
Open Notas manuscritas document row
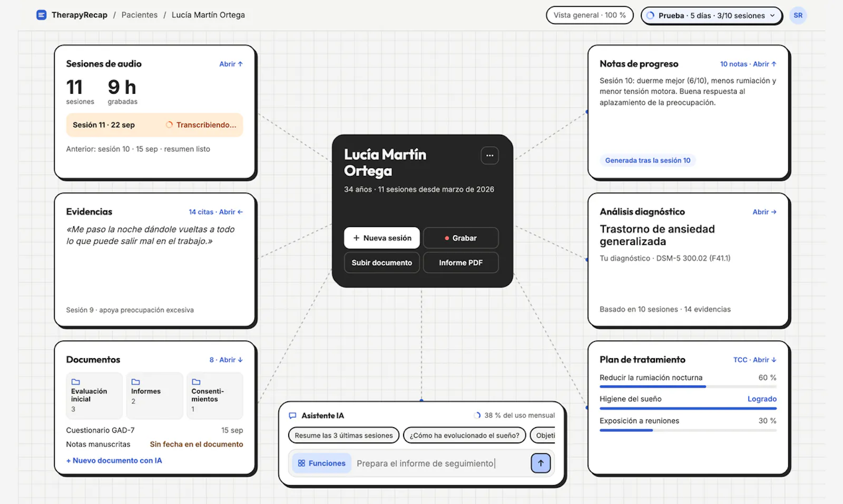coord(154,444)
